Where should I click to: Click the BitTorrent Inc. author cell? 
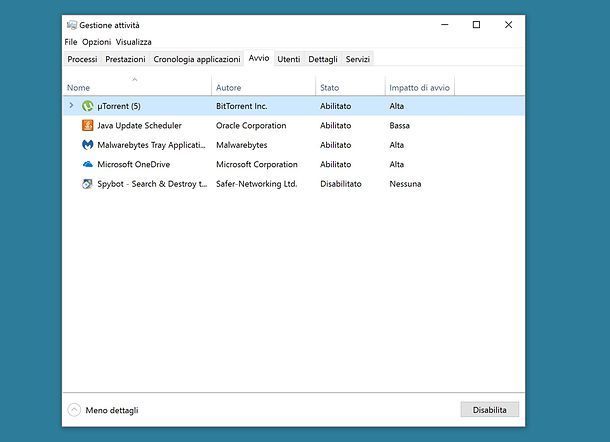pyautogui.click(x=242, y=106)
